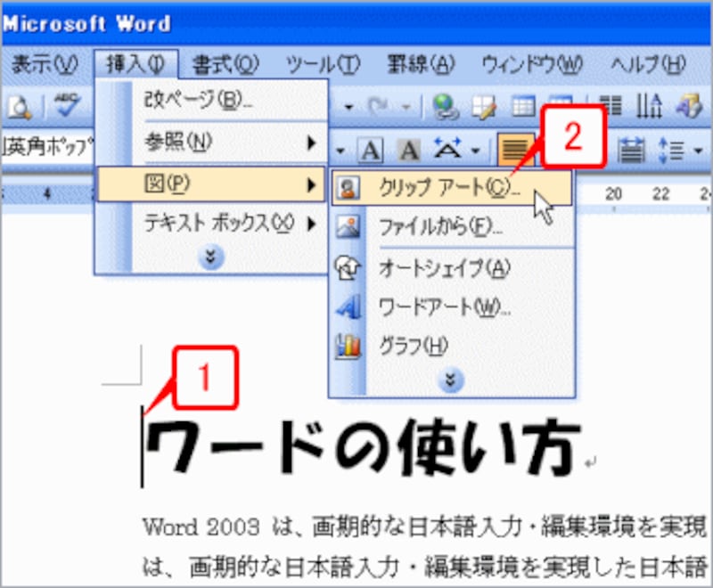Open the 表示(V) menu

click(45, 64)
